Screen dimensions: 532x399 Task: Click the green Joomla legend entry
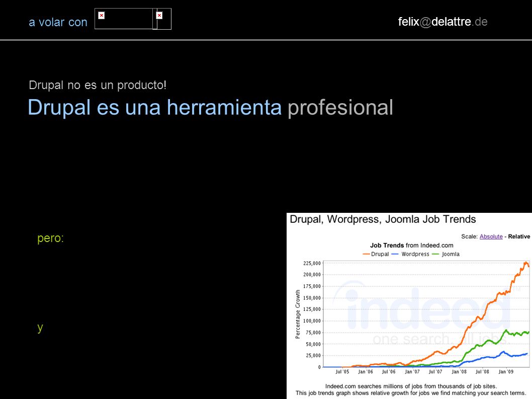tap(446, 254)
